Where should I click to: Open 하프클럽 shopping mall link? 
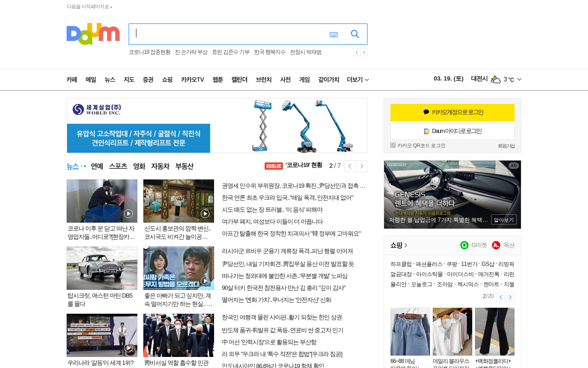401,264
